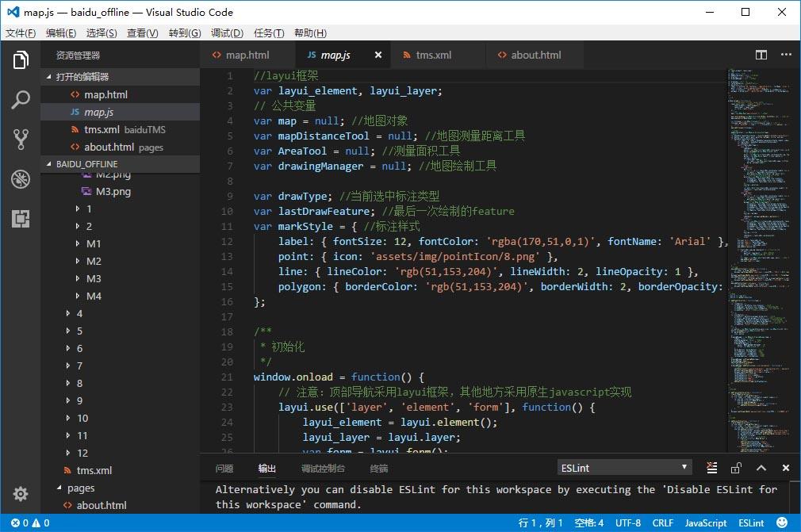Viewport: 801px width, 532px height.
Task: Toggle output scroll lock
Action: tap(736, 468)
